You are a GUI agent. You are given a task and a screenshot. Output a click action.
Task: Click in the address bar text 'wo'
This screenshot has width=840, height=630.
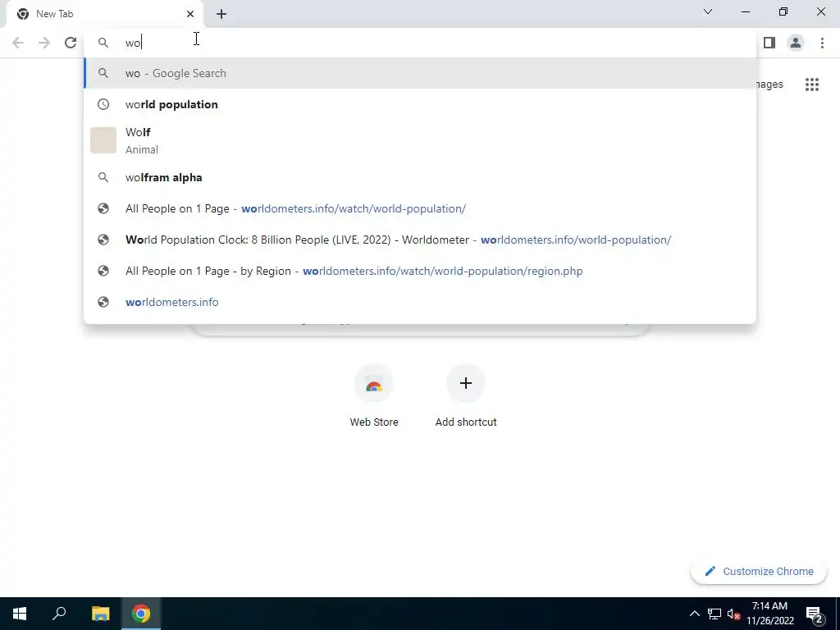133,43
